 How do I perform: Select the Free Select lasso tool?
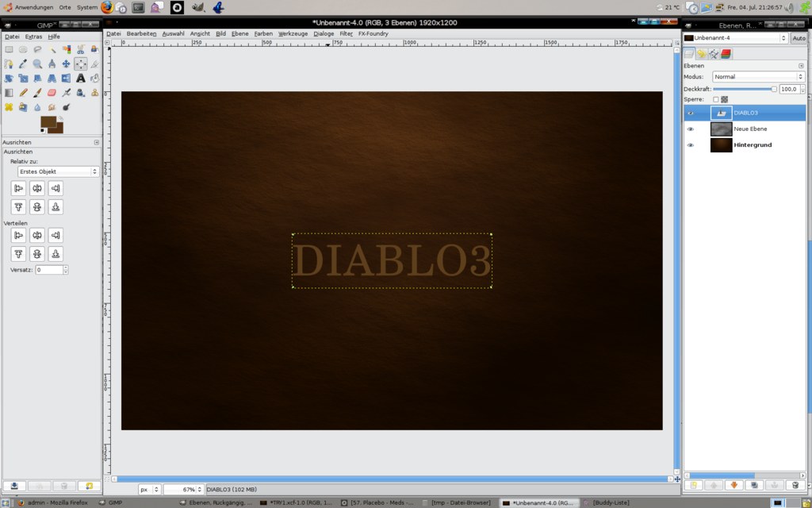(37, 50)
